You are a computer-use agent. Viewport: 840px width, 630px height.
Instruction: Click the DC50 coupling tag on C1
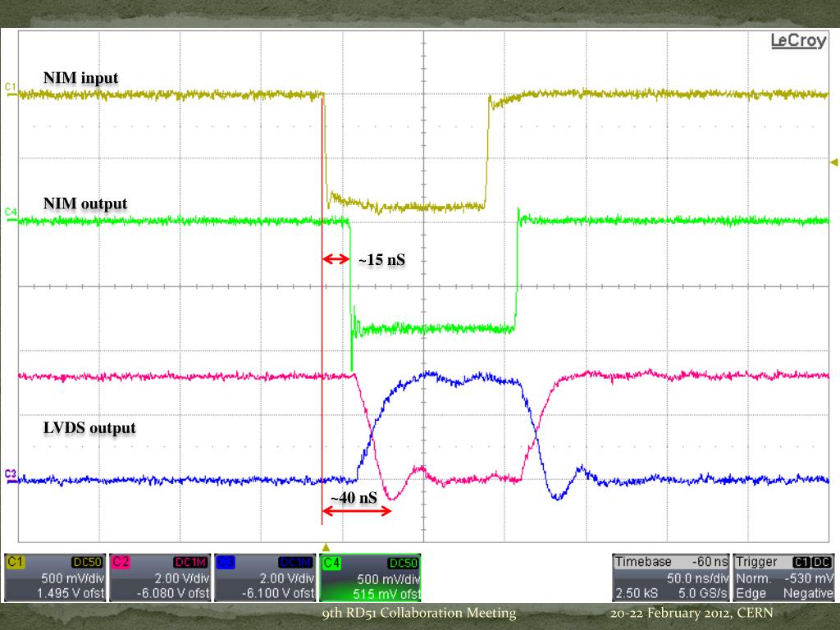click(x=88, y=563)
